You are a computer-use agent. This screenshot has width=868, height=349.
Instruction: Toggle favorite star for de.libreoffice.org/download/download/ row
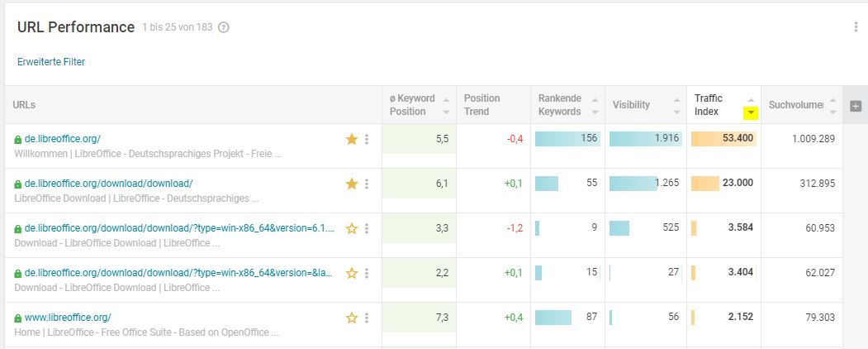tap(352, 184)
